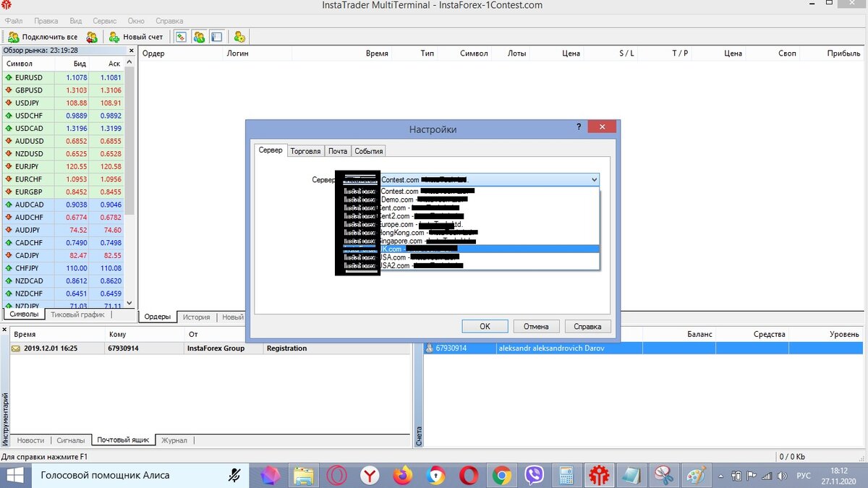Open Snipping Tool from the taskbar

coord(663,475)
